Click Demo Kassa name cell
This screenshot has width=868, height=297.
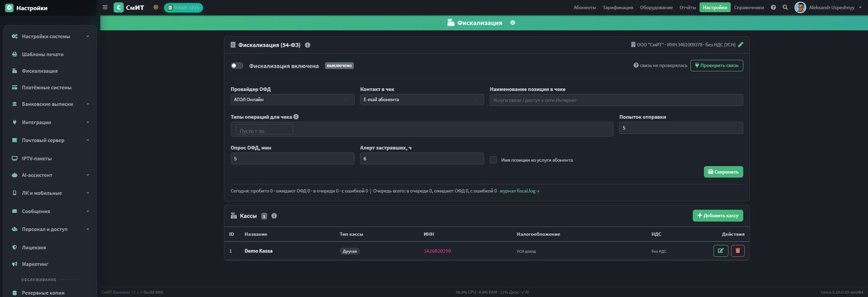click(x=259, y=251)
